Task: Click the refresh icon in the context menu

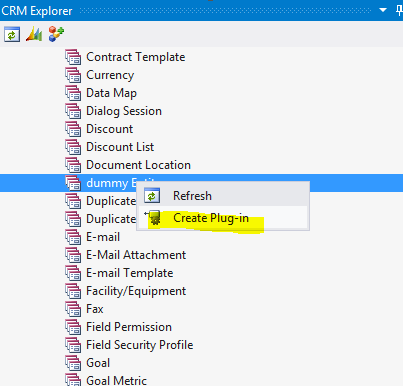Action: coord(152,196)
